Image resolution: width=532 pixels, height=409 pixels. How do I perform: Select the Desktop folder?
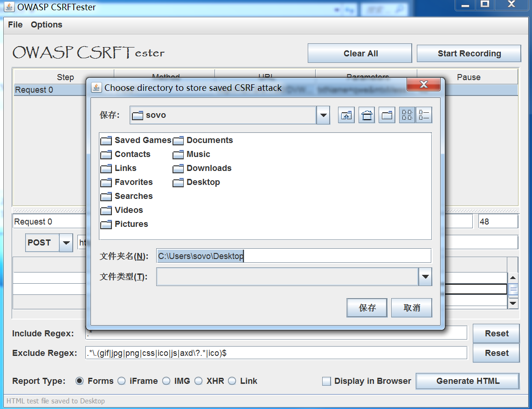[x=196, y=182]
